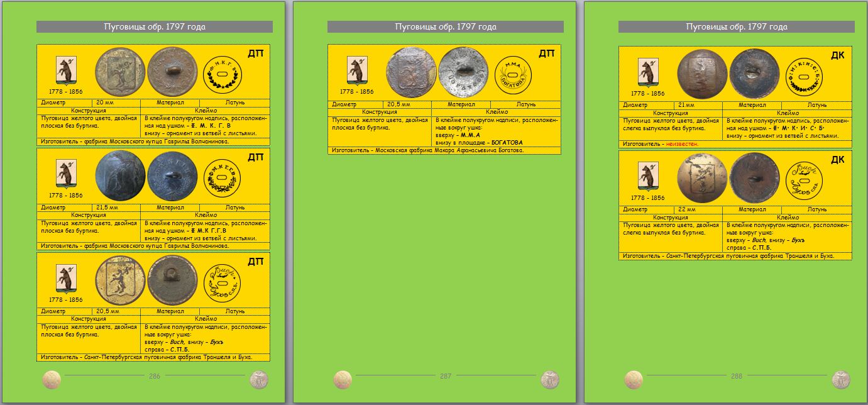Click the red word 'неизвестен' on page 288
Viewport: 868px width, 405px height.
[681, 144]
